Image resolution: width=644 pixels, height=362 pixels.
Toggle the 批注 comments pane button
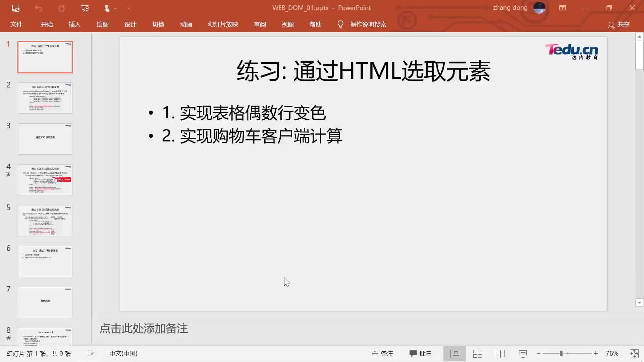(x=420, y=354)
